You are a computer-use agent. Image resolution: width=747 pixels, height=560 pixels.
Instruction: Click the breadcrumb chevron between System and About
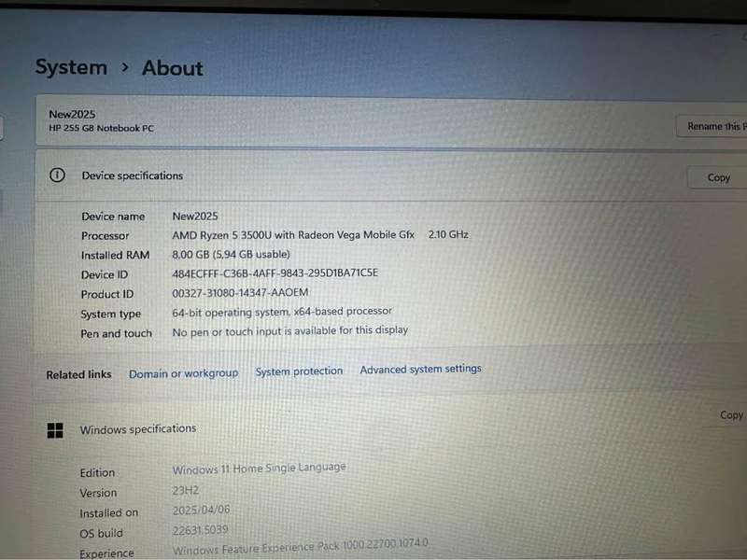[125, 67]
